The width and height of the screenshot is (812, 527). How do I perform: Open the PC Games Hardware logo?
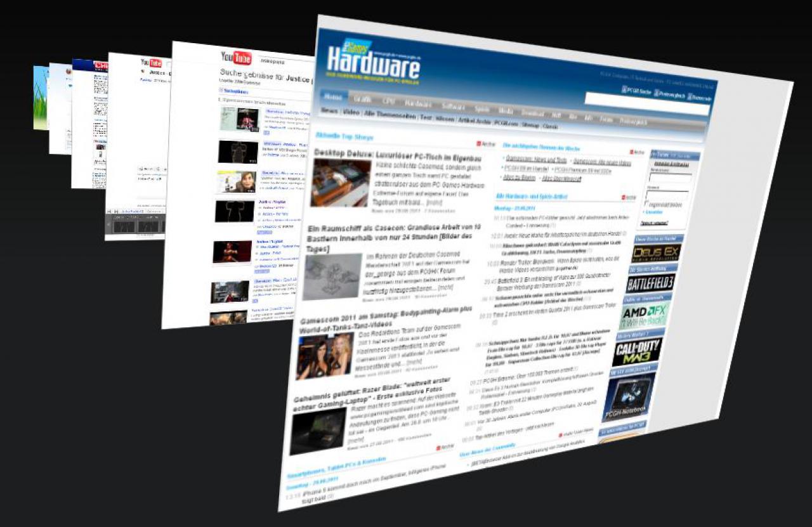click(x=373, y=60)
